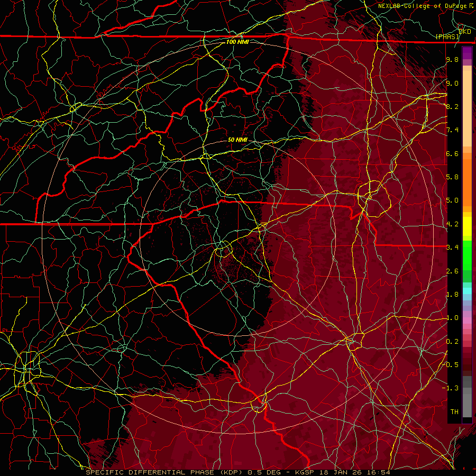Click the 50 NMI range ring label

pyautogui.click(x=237, y=140)
